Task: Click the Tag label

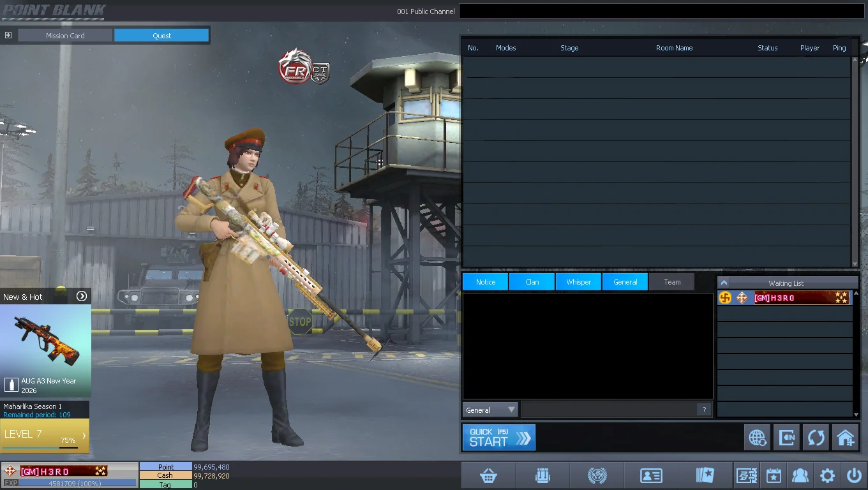Action: click(165, 485)
